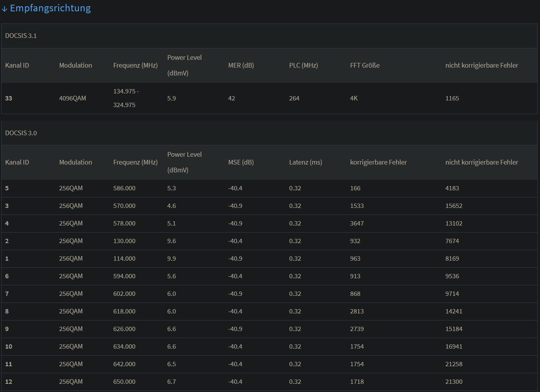
Task: Click the PLC value 264
Action: (294, 98)
